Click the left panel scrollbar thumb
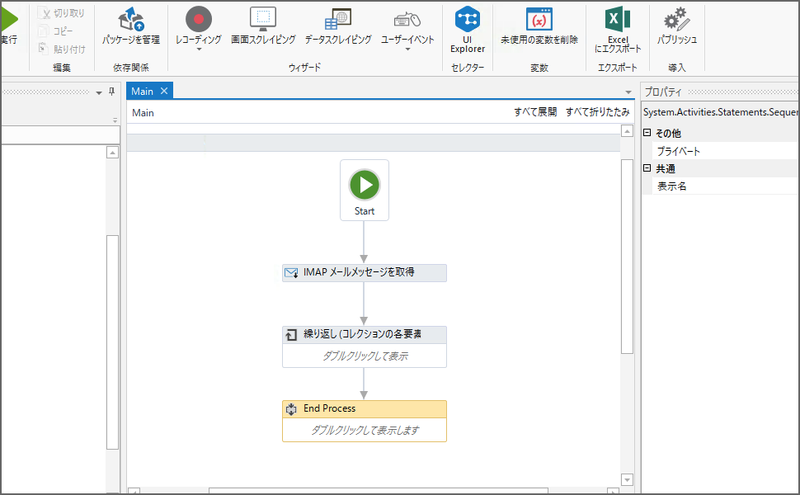 (x=112, y=342)
